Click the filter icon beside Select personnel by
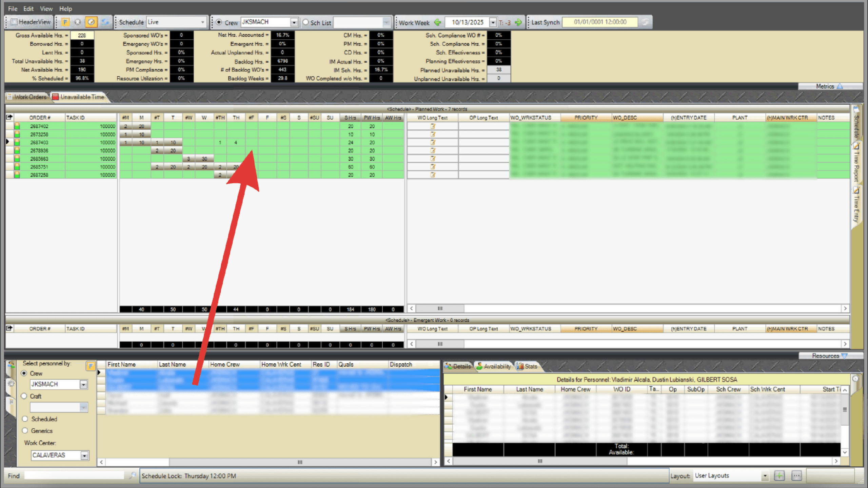 coord(90,365)
